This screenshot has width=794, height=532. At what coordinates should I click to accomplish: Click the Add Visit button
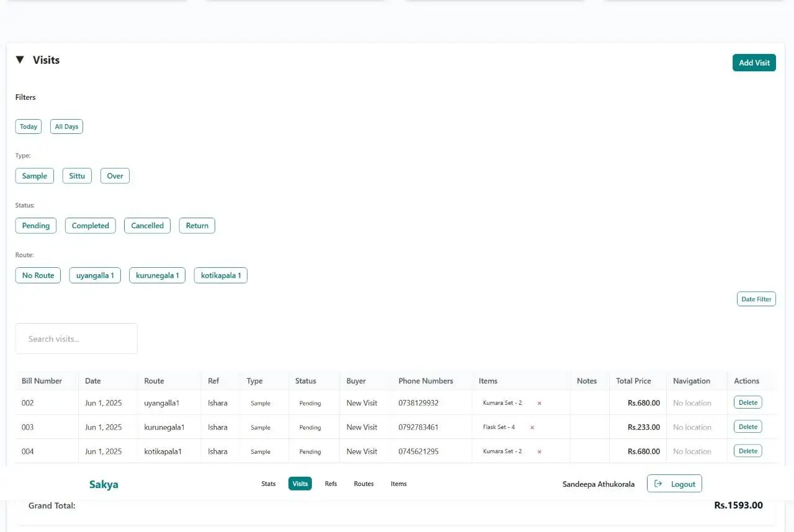tap(754, 63)
